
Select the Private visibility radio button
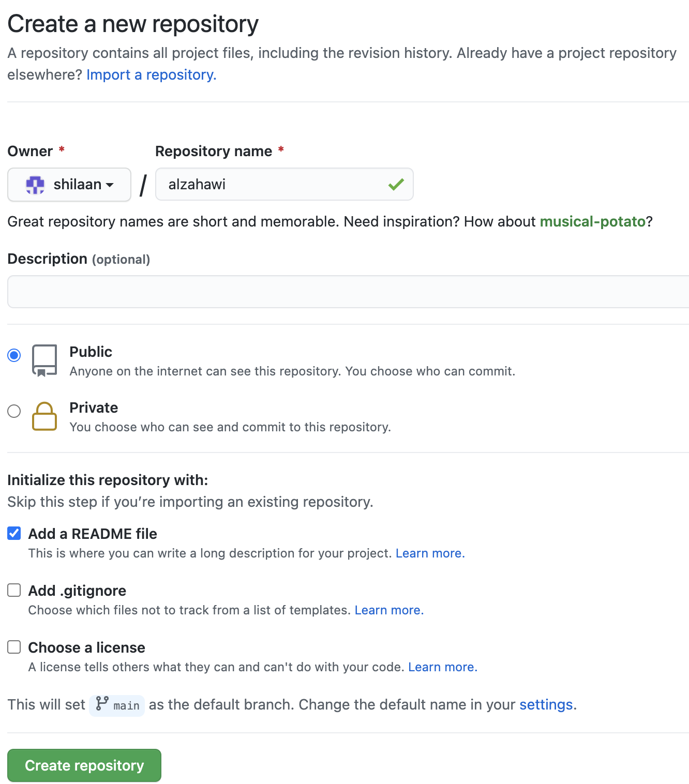(x=14, y=411)
